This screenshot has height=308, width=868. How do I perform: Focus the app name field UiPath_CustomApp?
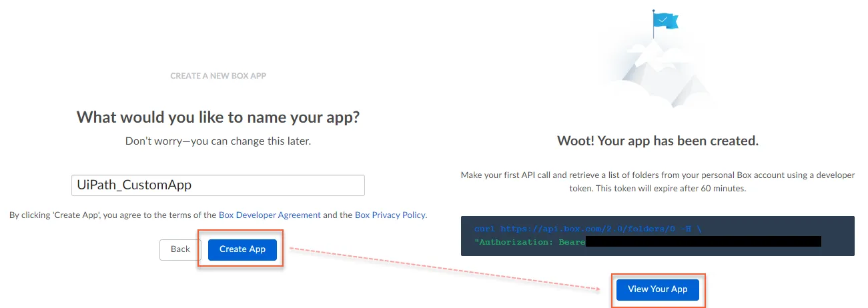click(x=218, y=185)
